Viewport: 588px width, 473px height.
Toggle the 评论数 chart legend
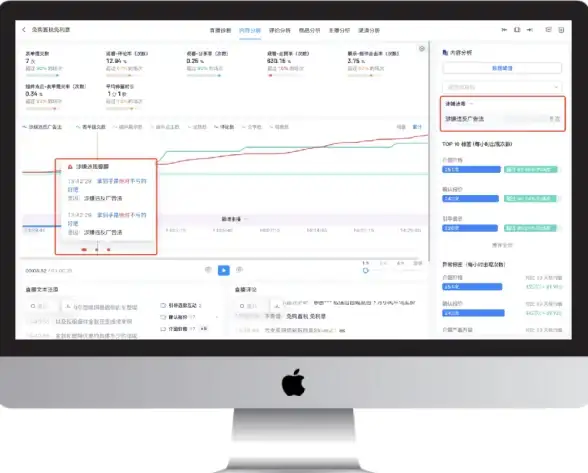click(x=224, y=127)
